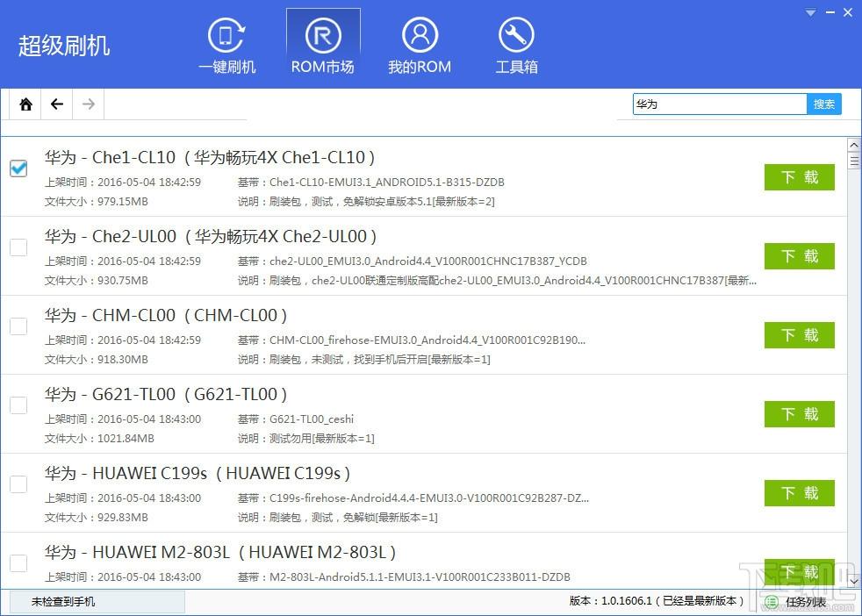Click the scrollbar down arrow
The width and height of the screenshot is (862, 616).
[x=854, y=581]
